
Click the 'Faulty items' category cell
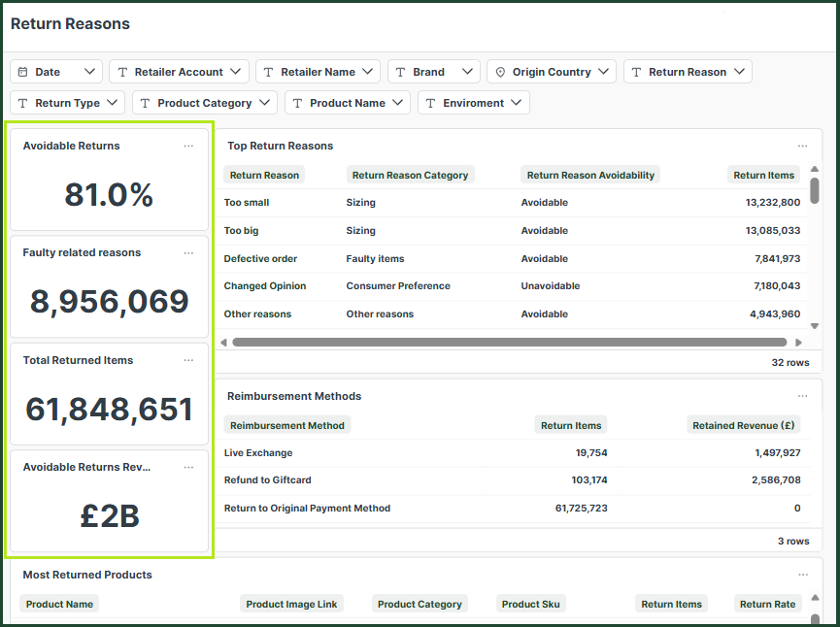pos(375,258)
